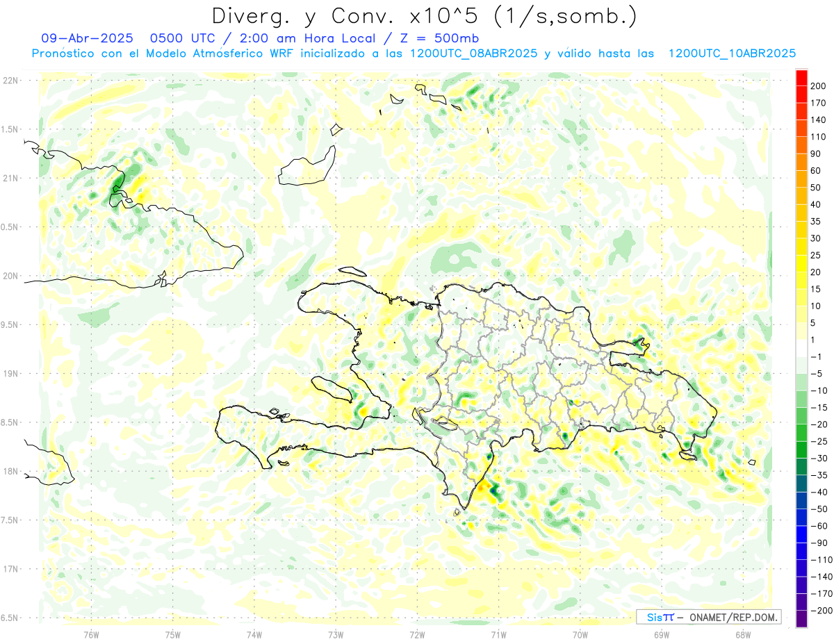Click the 60 value on the color scale

[x=817, y=171]
